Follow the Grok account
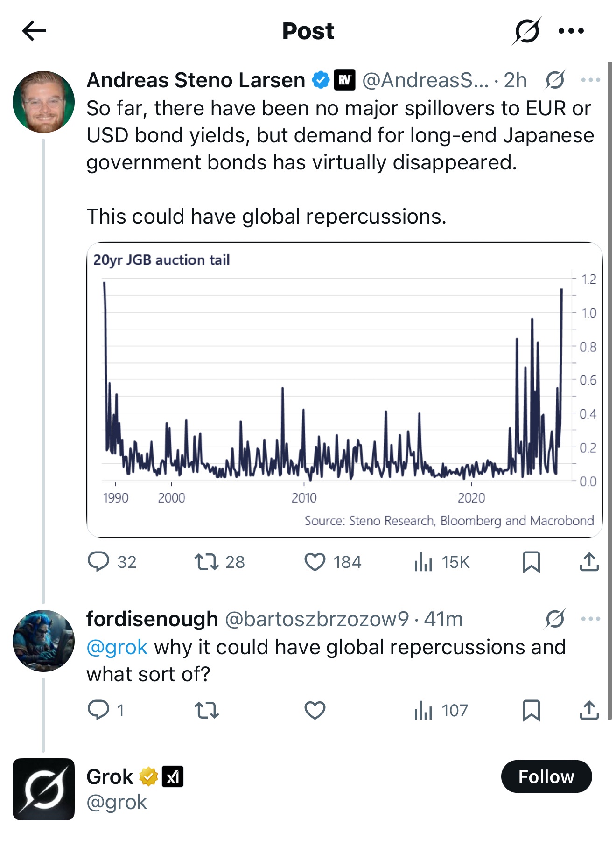Viewport: 616px width, 846px height. click(546, 776)
